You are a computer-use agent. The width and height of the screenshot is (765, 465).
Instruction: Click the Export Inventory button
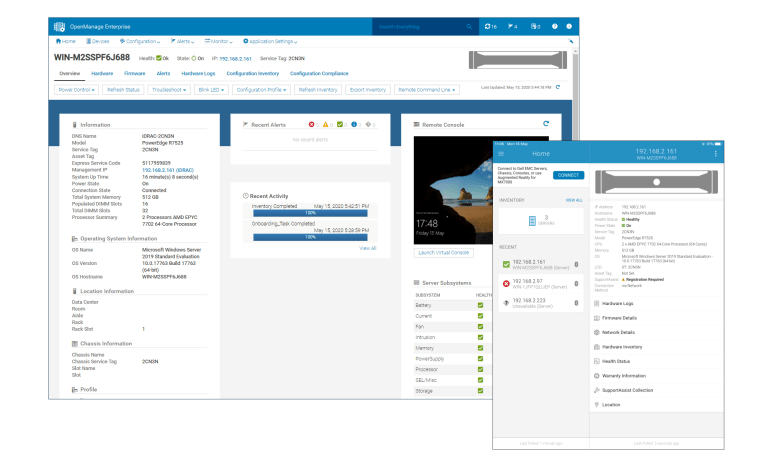coord(368,90)
